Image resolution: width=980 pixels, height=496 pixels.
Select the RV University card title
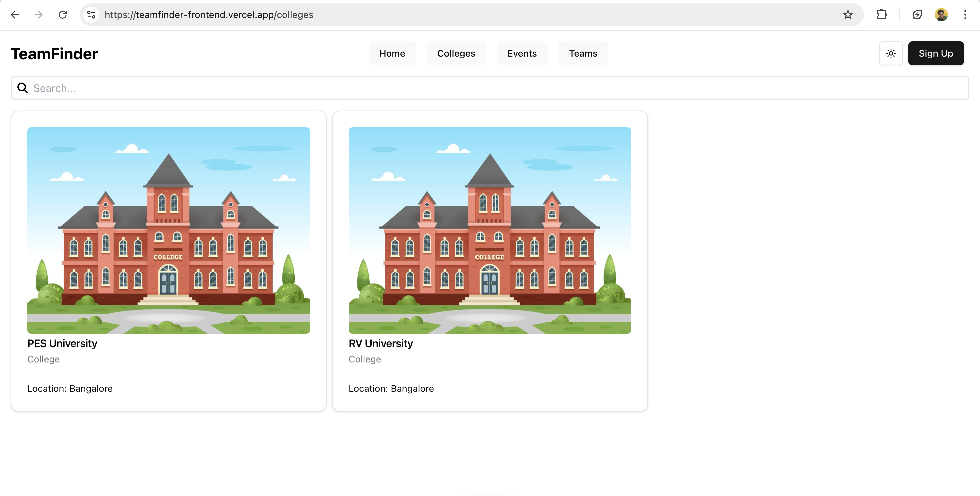[x=380, y=343]
